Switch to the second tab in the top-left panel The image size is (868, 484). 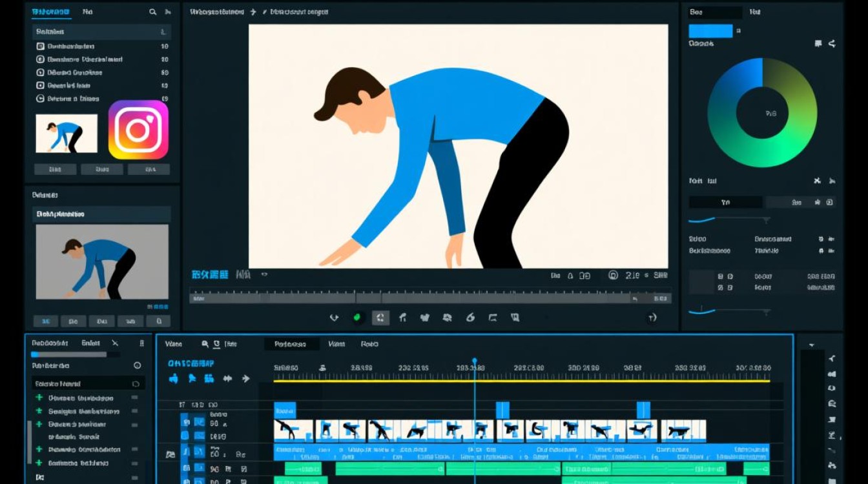tap(87, 12)
